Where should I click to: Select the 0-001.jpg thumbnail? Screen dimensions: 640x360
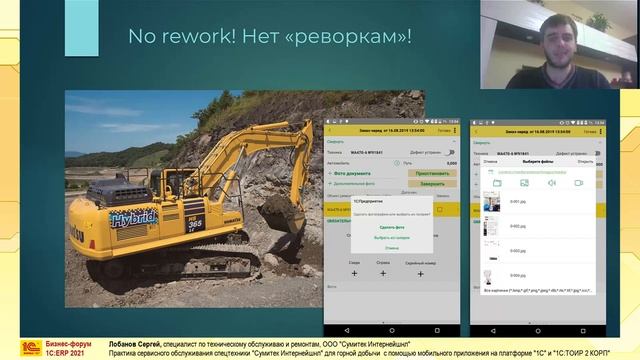click(x=491, y=201)
